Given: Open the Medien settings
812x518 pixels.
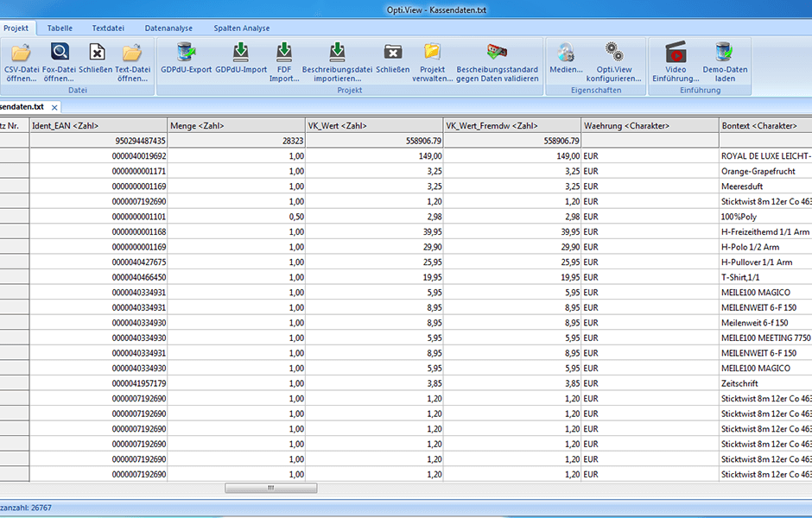Looking at the screenshot, I should [566, 58].
